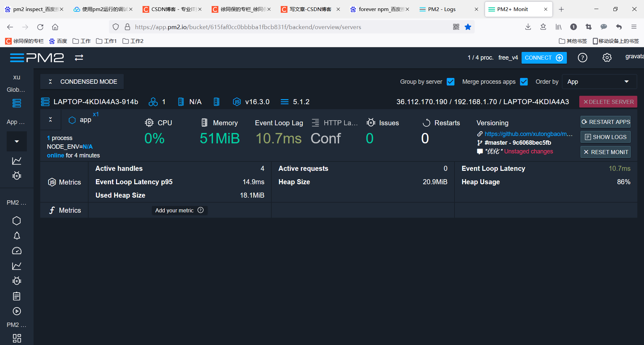Screen dimensions: 644x345
Task: Toggle Merge process apps checkbox
Action: click(x=524, y=82)
